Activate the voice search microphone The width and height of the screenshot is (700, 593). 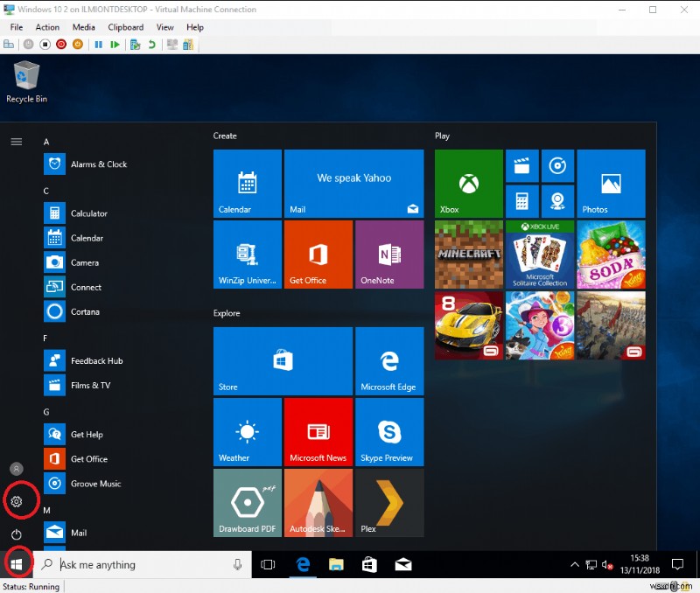236,564
